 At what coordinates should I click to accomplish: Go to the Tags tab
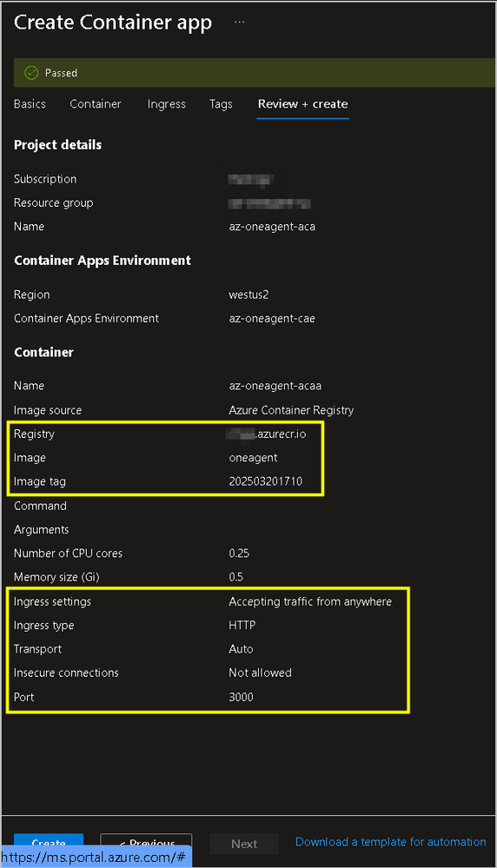[x=221, y=104]
